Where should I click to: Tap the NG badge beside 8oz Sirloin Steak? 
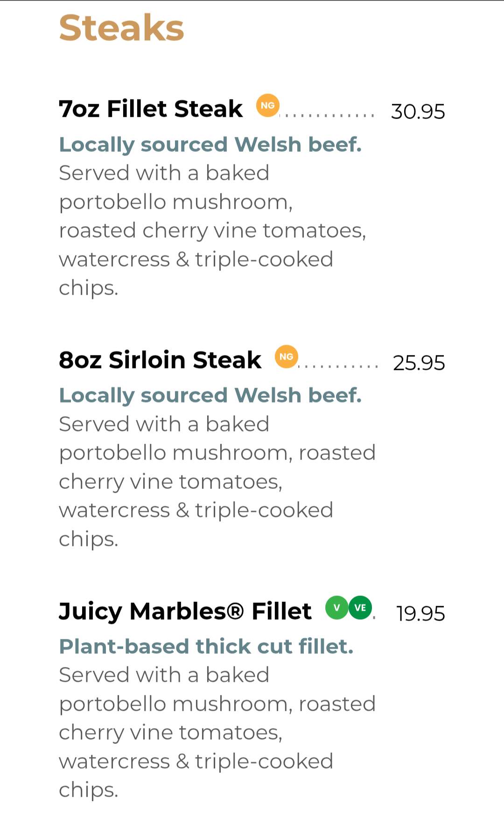tap(286, 357)
